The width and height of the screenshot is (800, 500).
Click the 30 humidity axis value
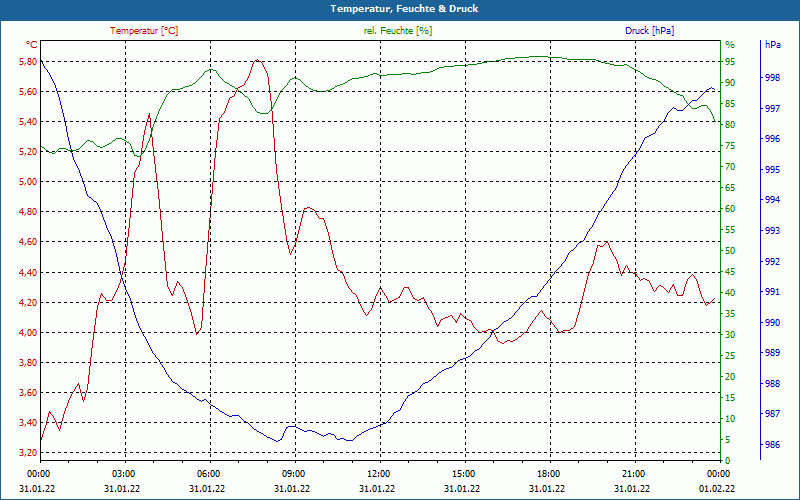point(730,335)
